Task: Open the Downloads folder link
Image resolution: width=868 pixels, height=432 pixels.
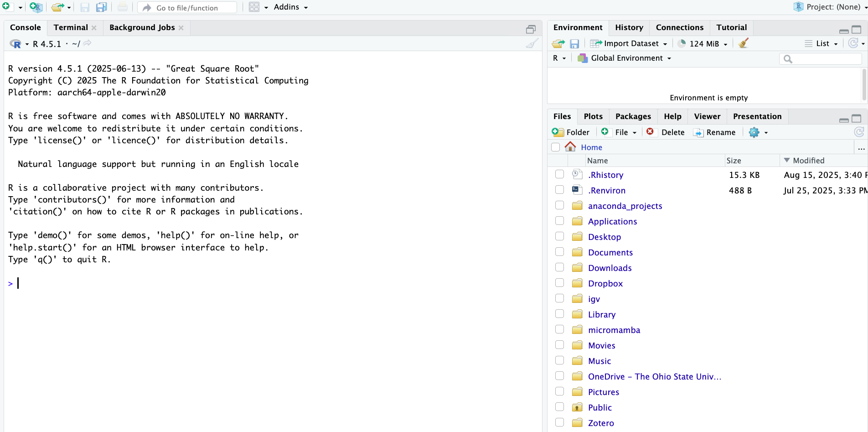Action: coord(610,268)
